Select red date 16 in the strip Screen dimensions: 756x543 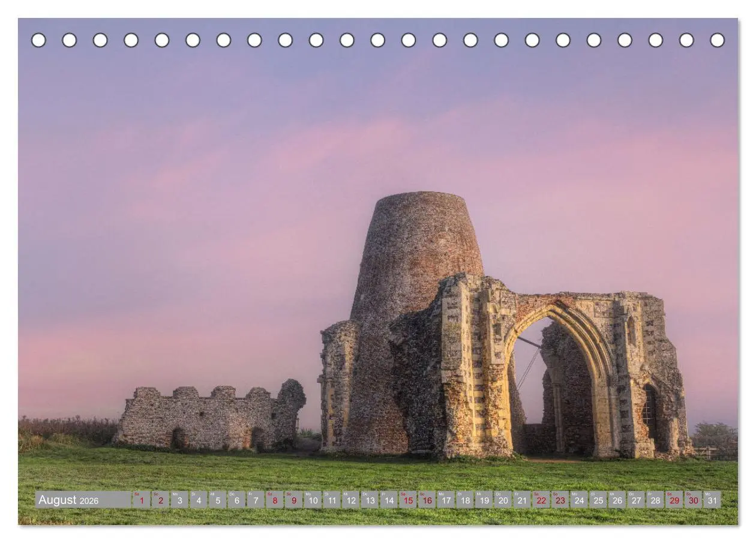(427, 500)
